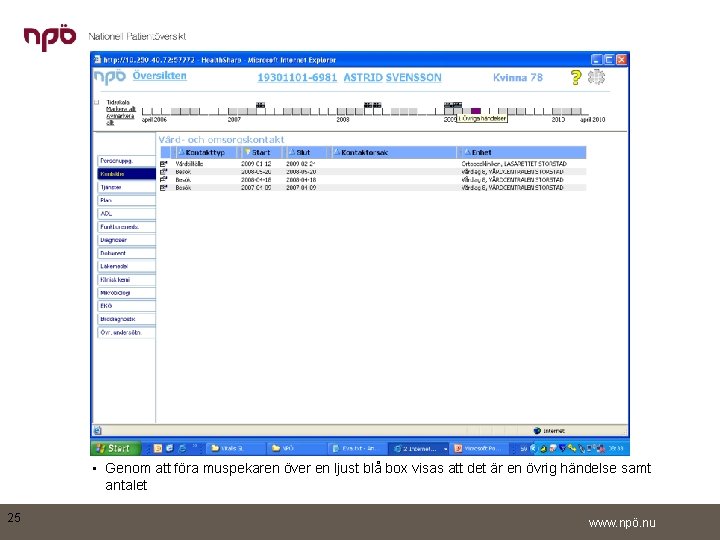Open the Klinisk kemi section

tap(126, 280)
